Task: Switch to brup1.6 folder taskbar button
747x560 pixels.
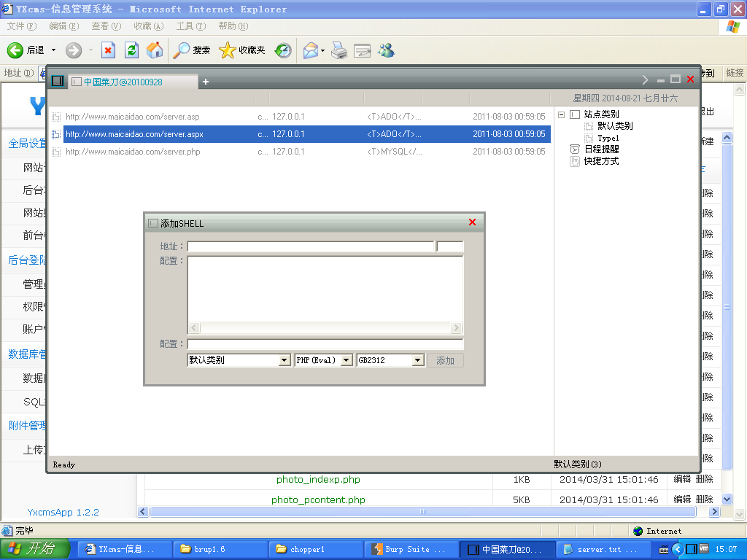Action: (220, 550)
